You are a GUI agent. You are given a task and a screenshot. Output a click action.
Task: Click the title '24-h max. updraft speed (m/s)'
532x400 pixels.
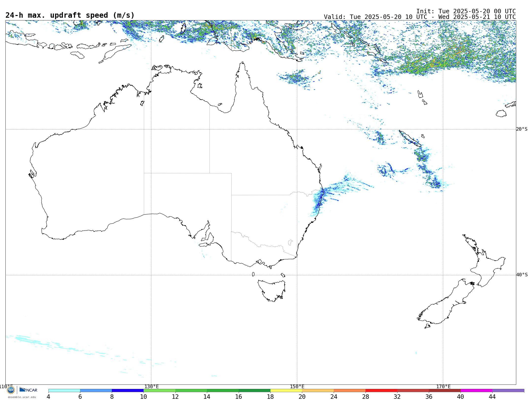[70, 15]
